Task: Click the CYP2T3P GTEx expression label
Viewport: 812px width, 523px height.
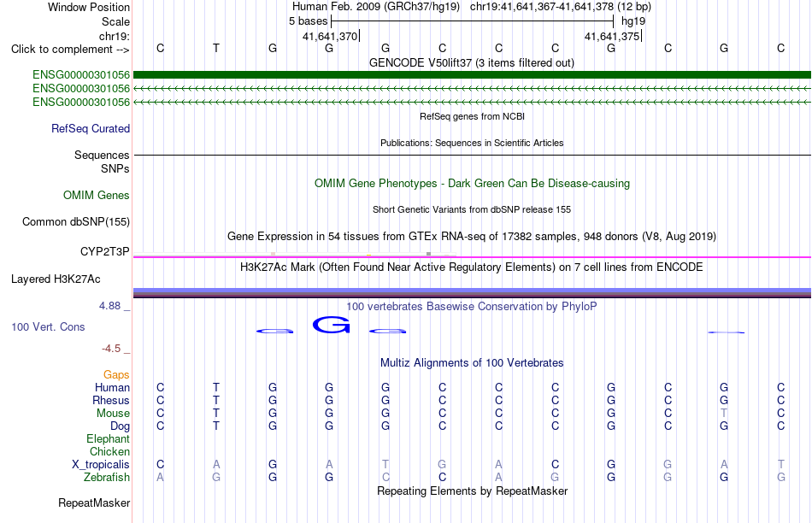Action: 104,251
